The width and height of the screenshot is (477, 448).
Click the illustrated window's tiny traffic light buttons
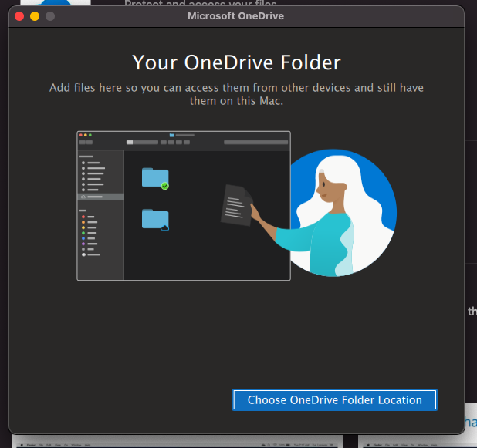[x=84, y=135]
